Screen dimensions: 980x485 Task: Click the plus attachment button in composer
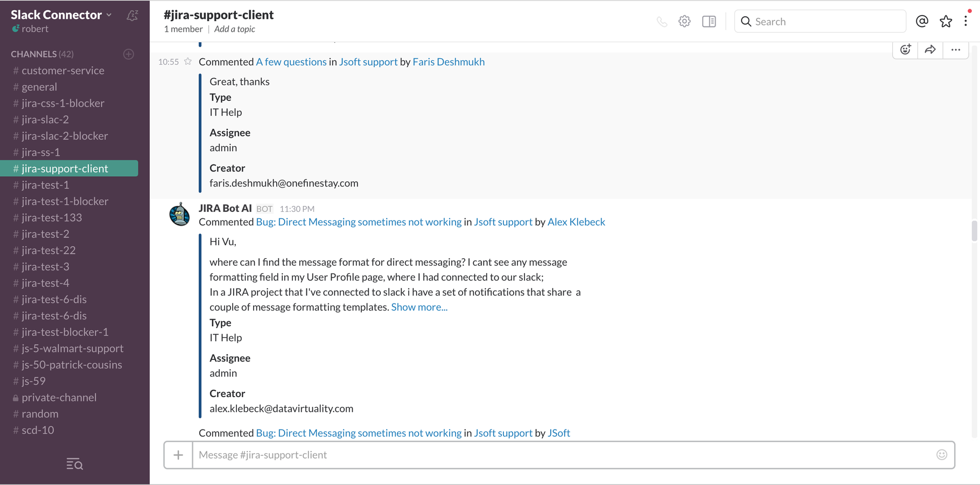coord(178,455)
